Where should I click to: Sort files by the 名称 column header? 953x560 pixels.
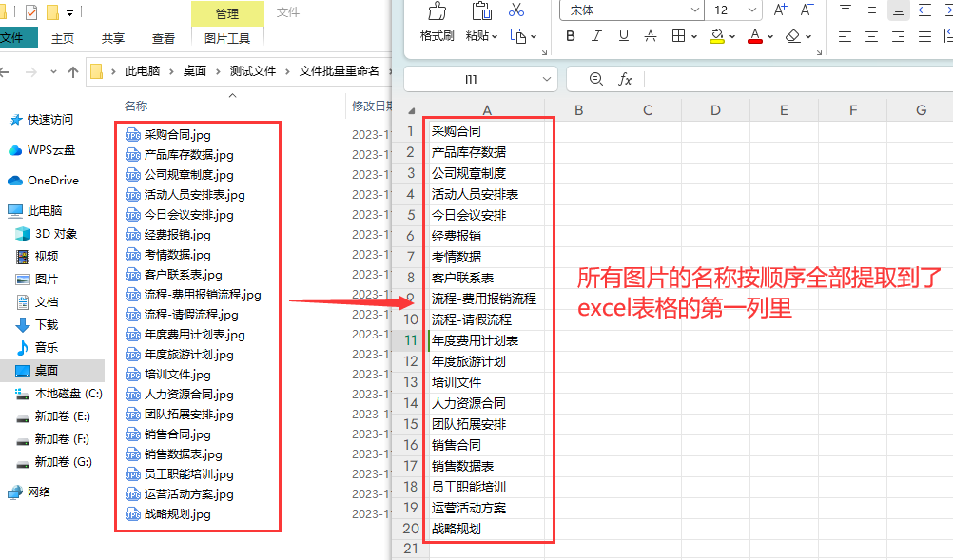(x=136, y=106)
